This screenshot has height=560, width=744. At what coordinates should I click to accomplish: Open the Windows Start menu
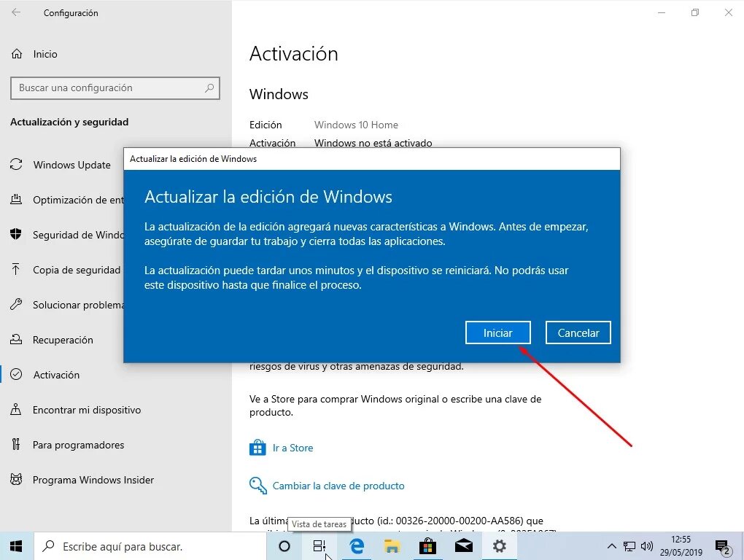pyautogui.click(x=17, y=546)
